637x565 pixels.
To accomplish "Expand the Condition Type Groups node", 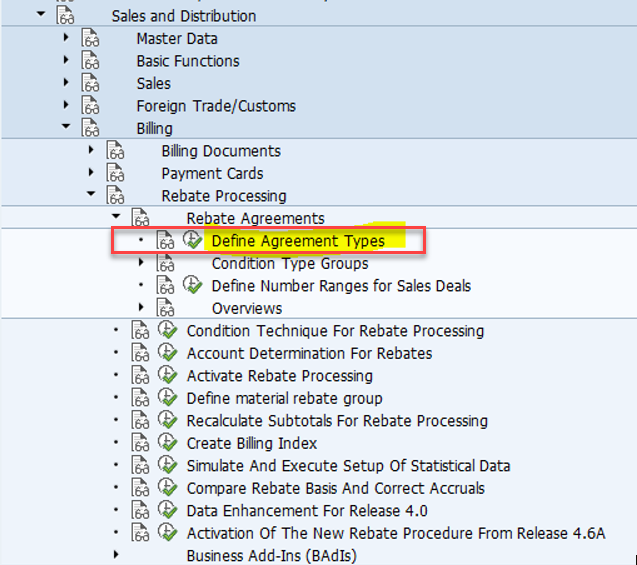I will click(x=141, y=262).
